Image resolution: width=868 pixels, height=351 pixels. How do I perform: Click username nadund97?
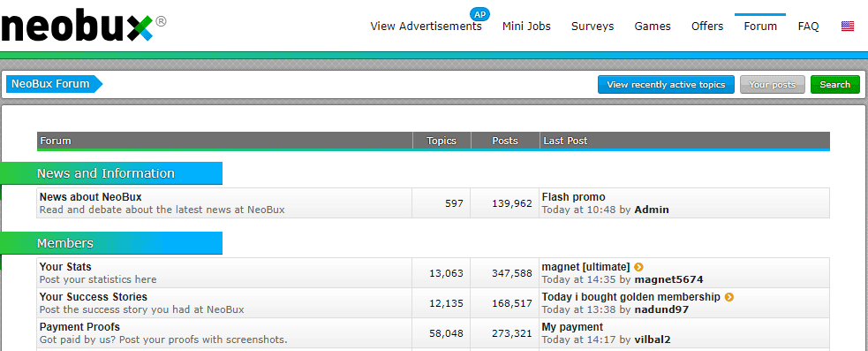pos(661,309)
